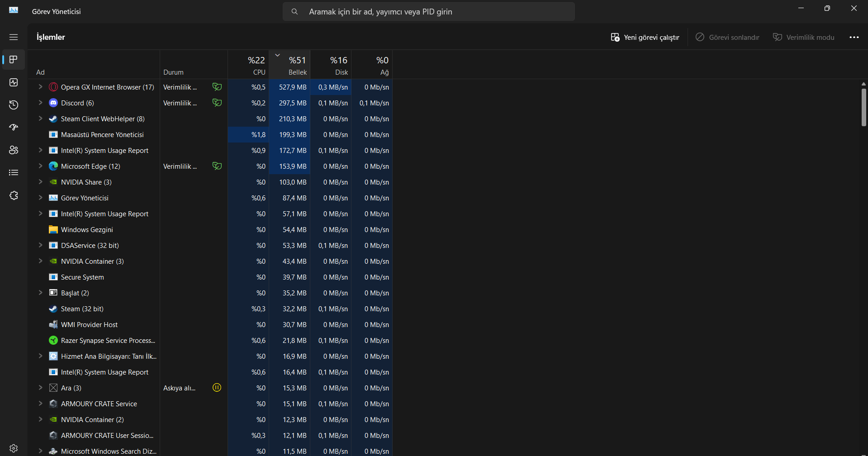The height and width of the screenshot is (456, 868).
Task: Expand the DSAService (32 bit) entry
Action: pos(40,245)
